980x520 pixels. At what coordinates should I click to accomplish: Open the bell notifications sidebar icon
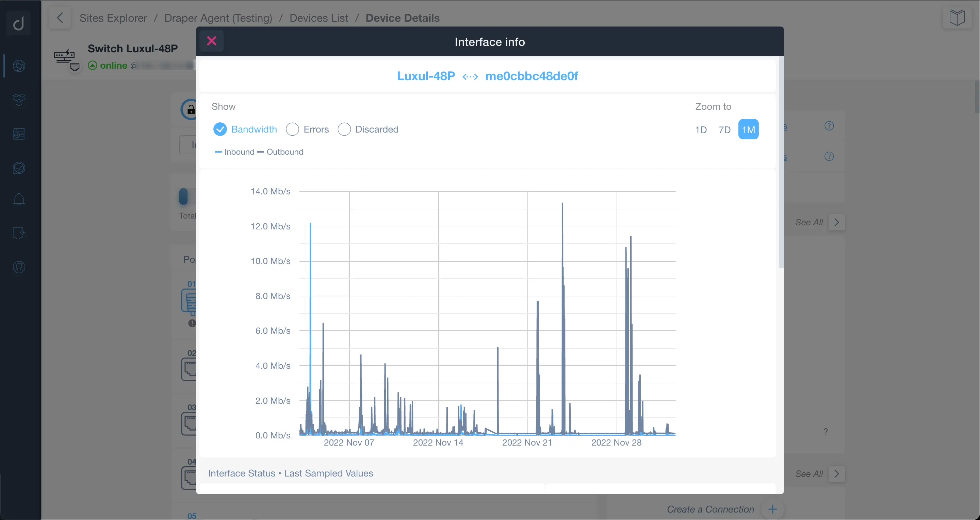[19, 199]
